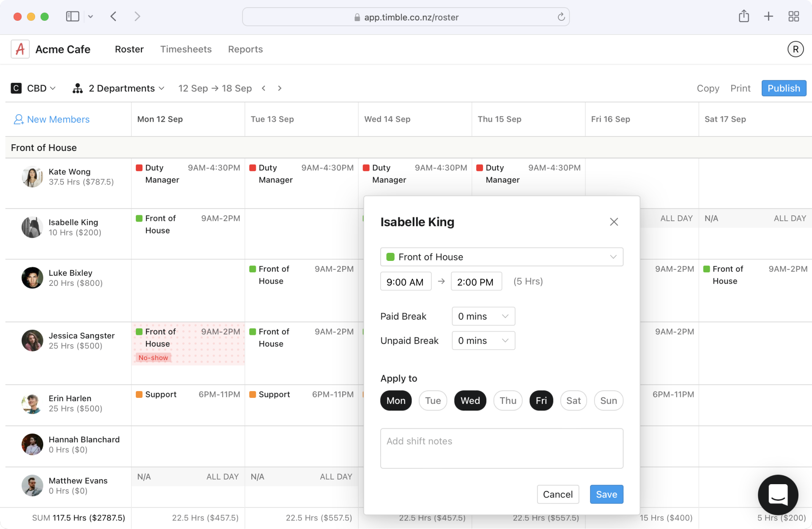Toggle Tue in Apply to days

pos(433,400)
